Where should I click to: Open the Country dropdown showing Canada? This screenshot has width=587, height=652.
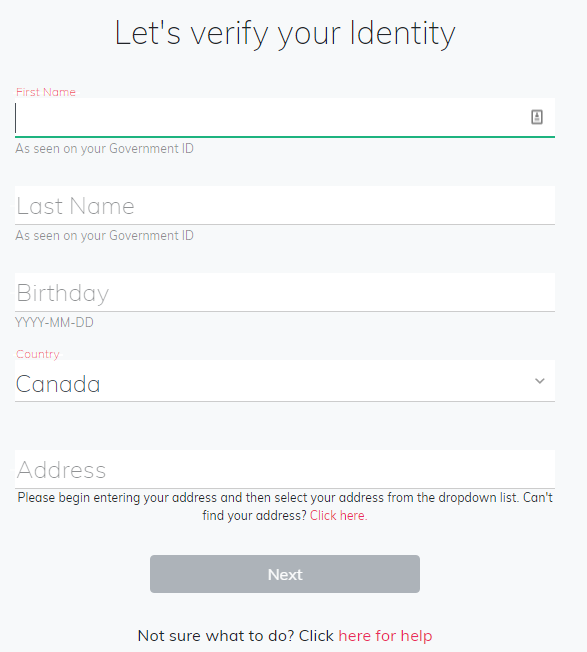point(285,381)
